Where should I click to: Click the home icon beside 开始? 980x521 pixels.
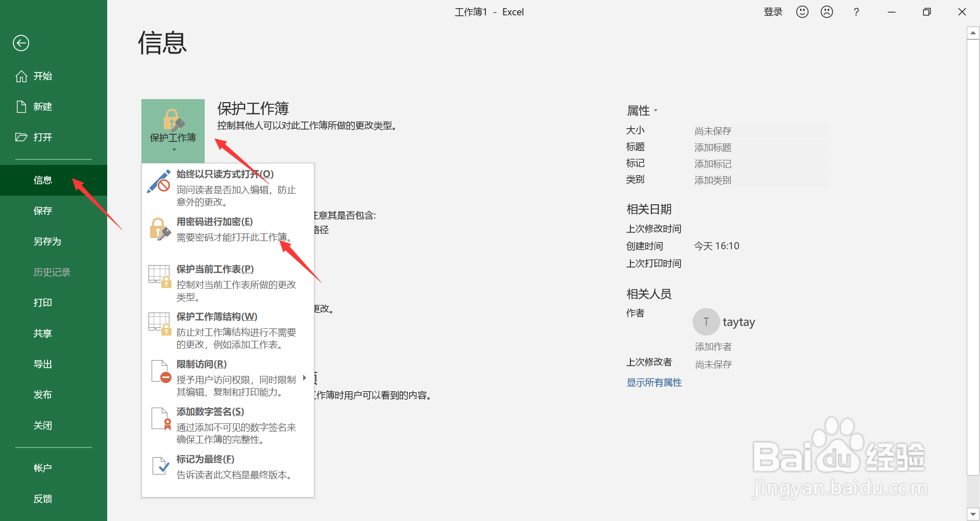pyautogui.click(x=21, y=76)
